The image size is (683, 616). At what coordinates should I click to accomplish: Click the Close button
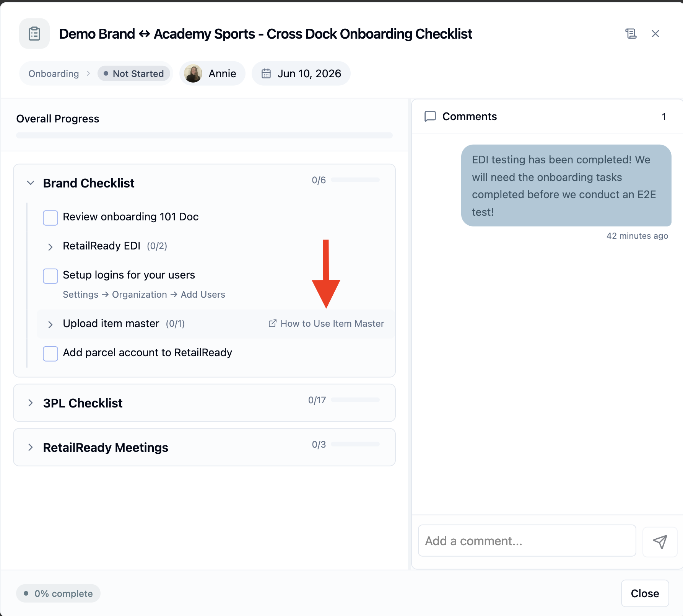(x=645, y=593)
